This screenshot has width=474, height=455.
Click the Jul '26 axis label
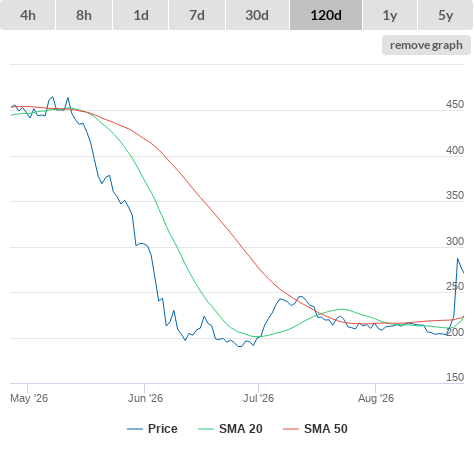pyautogui.click(x=258, y=398)
